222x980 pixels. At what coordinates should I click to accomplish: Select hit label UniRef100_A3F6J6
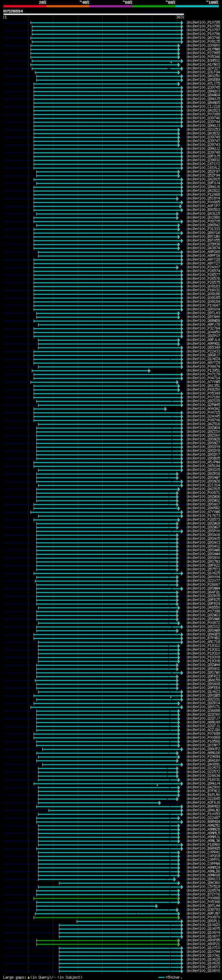pos(203,802)
